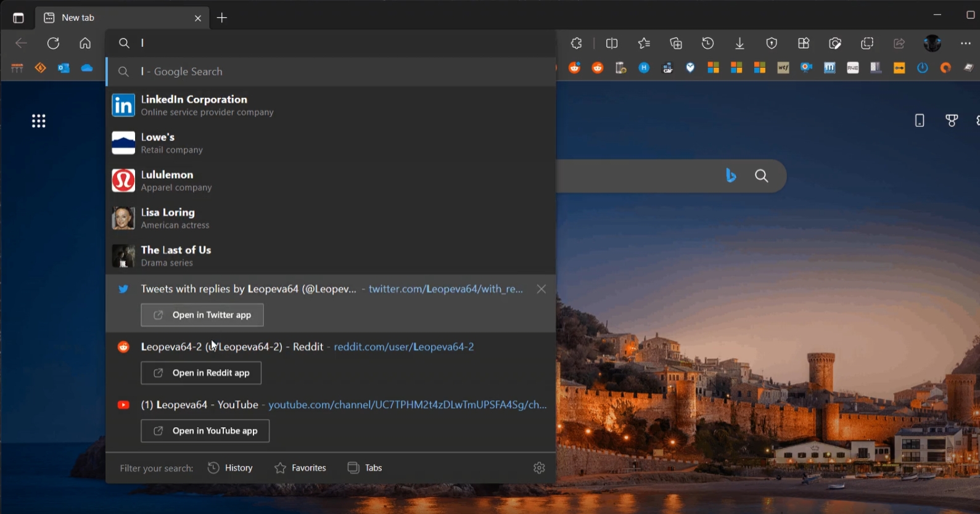Select The Last of Us suggestion
The image size is (980, 514).
click(x=331, y=256)
